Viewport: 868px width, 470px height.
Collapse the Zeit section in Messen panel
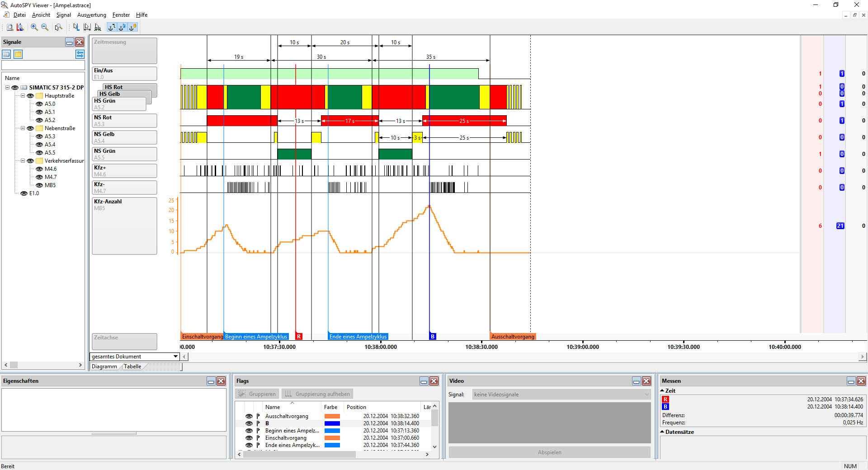pyautogui.click(x=663, y=391)
